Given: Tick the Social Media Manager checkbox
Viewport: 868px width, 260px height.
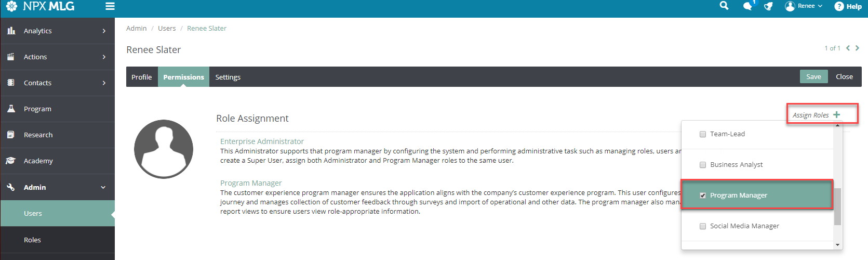Looking at the screenshot, I should [x=703, y=226].
